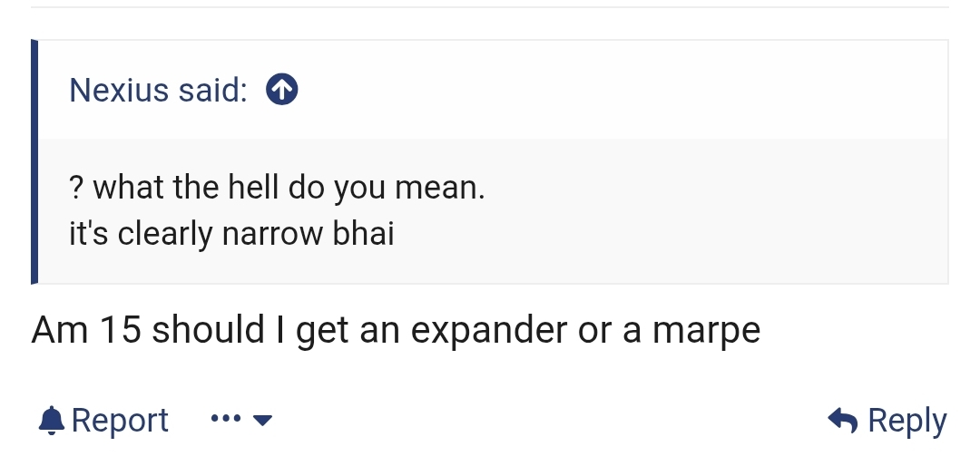Click the bell icon beside Report

point(50,421)
